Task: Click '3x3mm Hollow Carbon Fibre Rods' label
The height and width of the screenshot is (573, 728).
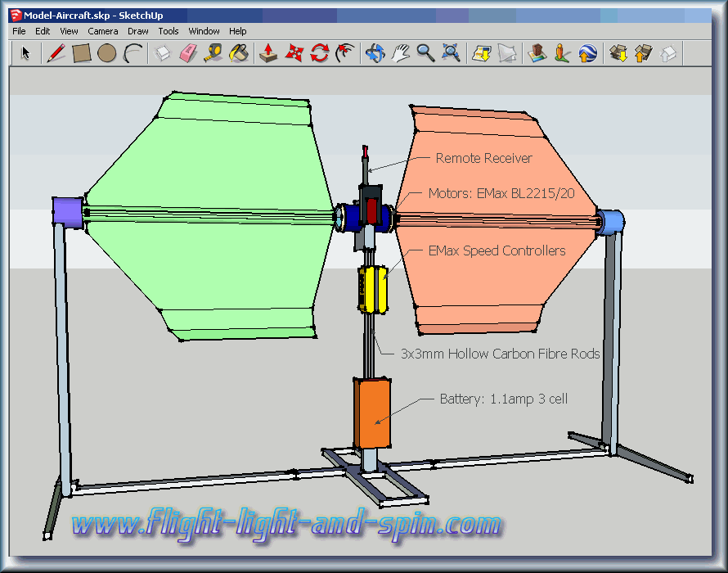Action: [500, 354]
